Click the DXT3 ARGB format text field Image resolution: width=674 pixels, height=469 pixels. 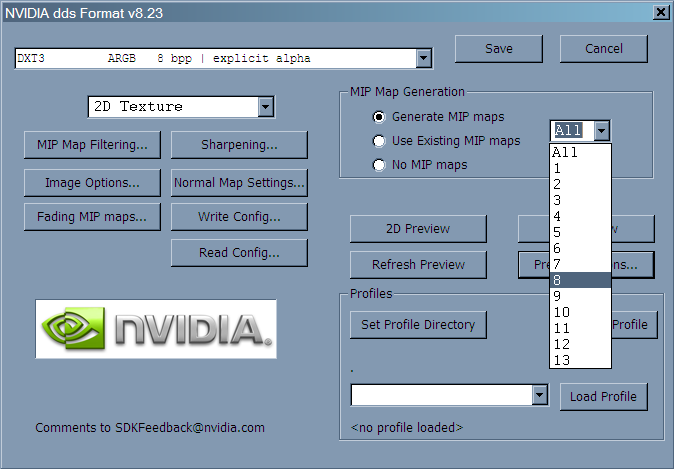tap(216, 58)
